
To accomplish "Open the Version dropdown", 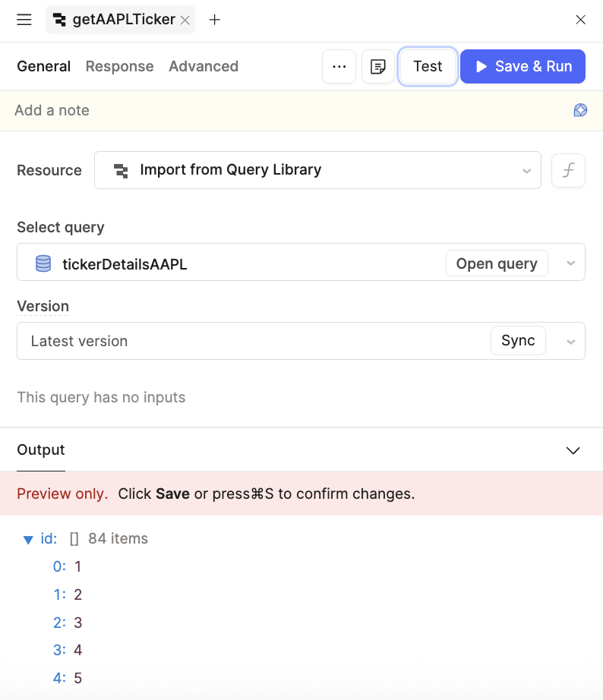I will click(x=570, y=340).
